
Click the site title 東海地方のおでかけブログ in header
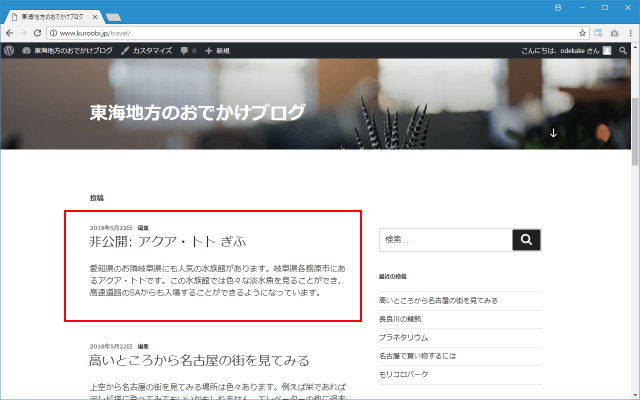coord(197,112)
